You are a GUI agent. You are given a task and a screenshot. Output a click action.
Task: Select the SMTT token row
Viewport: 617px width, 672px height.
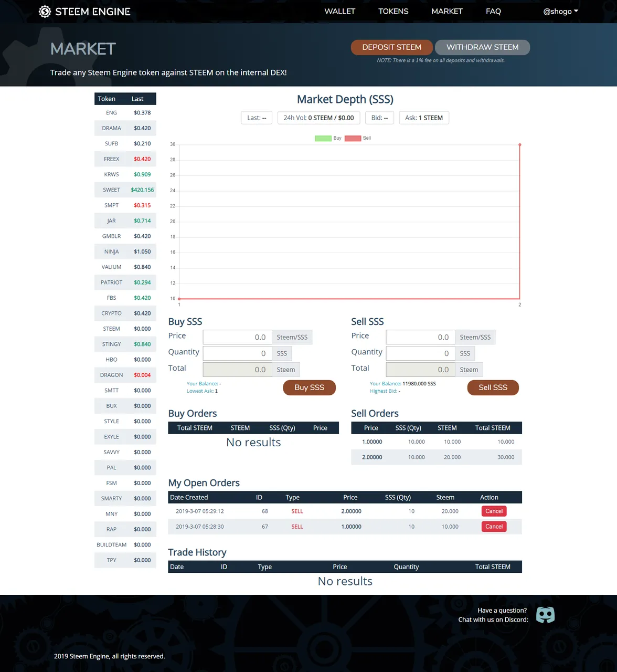pyautogui.click(x=125, y=391)
